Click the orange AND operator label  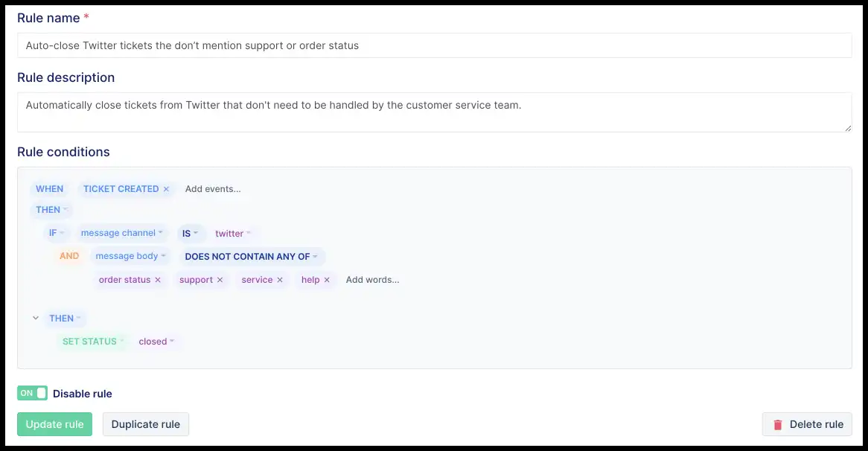69,256
